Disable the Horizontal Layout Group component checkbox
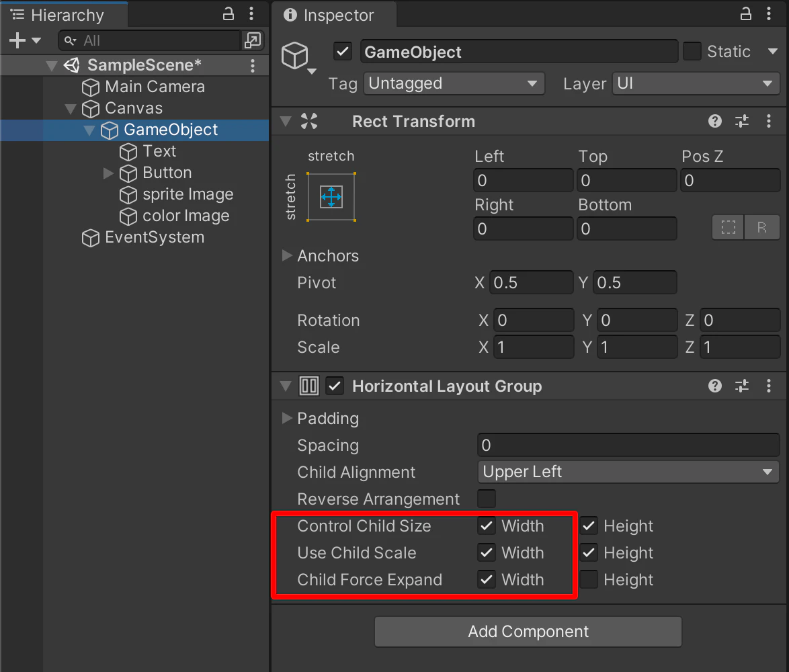The image size is (789, 672). pyautogui.click(x=335, y=386)
